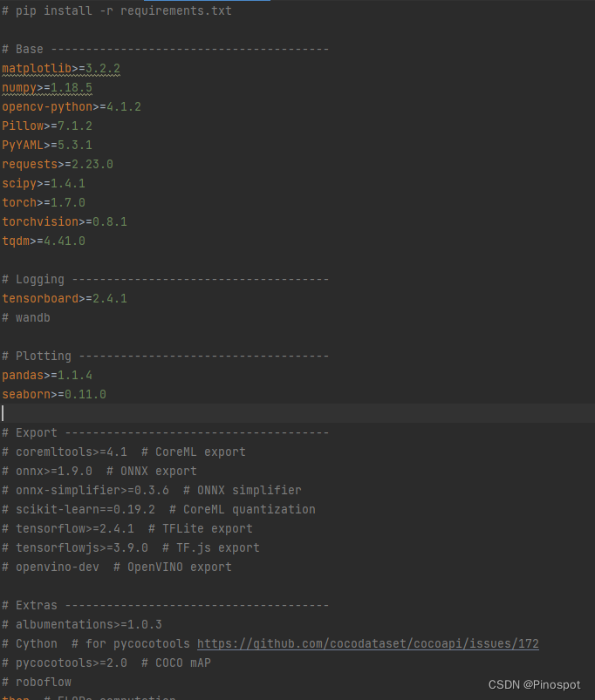Click the '# roboflow' comment line

(x=37, y=683)
